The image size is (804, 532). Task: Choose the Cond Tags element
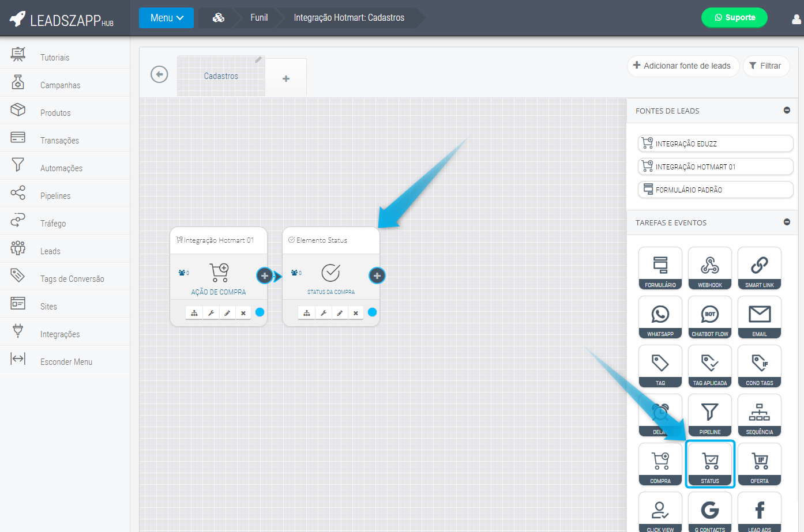[759, 366]
